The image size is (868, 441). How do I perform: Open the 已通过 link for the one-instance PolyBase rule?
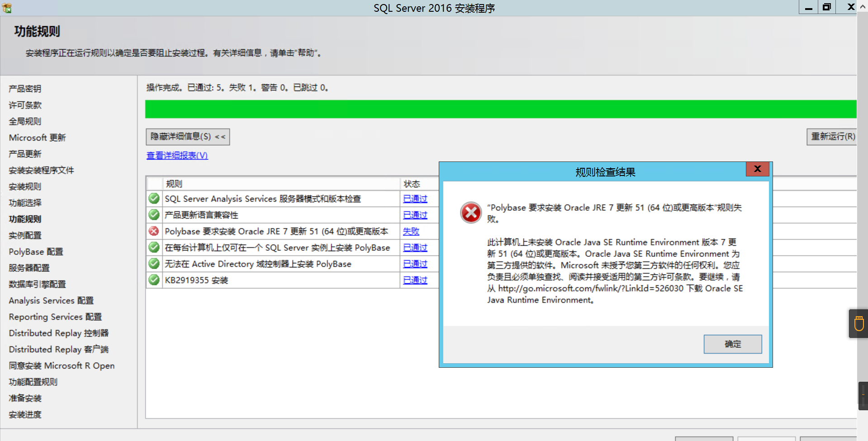click(415, 247)
